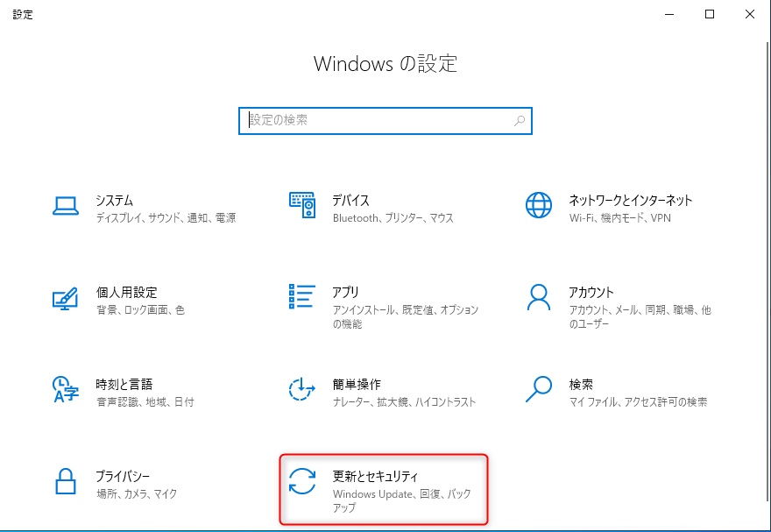This screenshot has width=771, height=532.
Task: Focus the 設定の検索 search field
Action: tap(385, 120)
